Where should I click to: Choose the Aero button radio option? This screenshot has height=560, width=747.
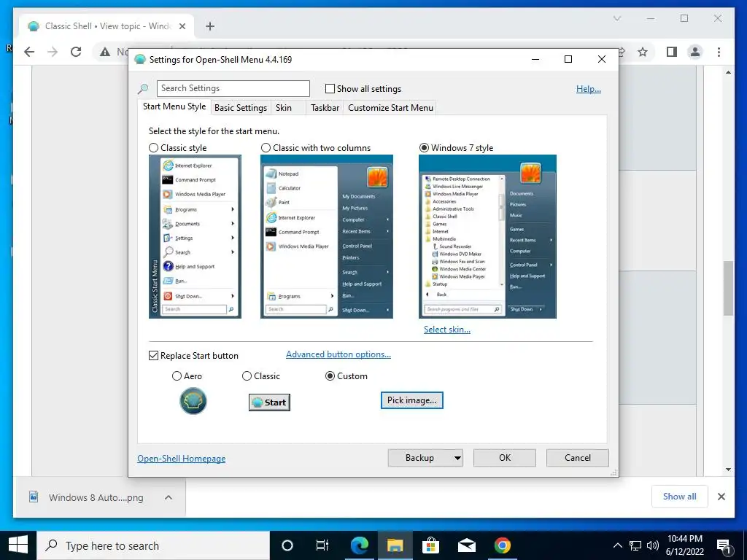tap(177, 376)
